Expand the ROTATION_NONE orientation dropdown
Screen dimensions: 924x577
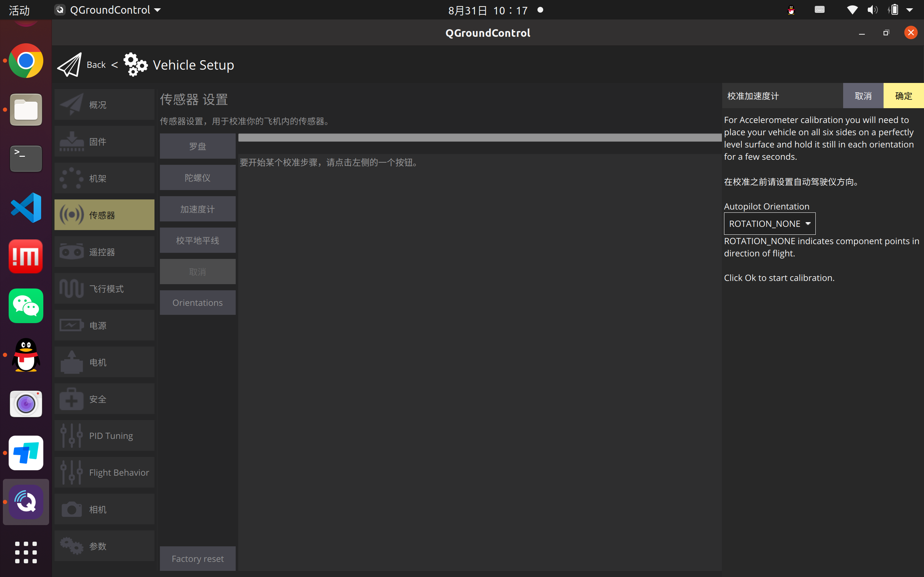[x=769, y=224]
